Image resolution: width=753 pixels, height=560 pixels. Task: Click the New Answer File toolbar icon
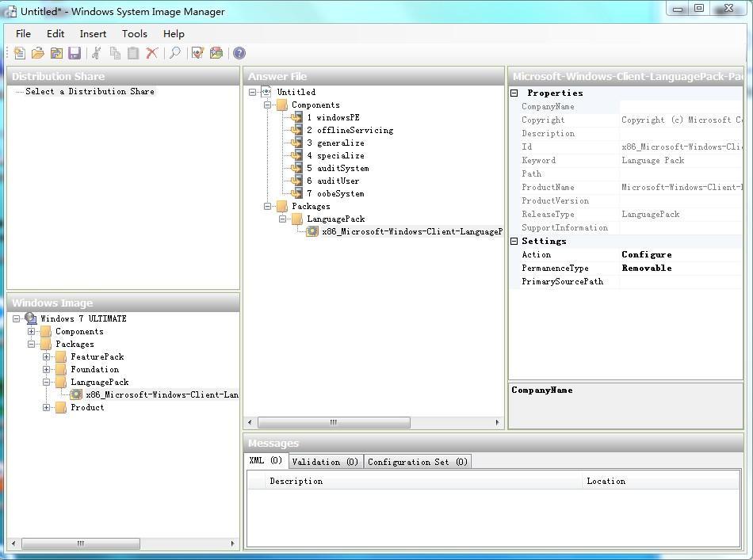tap(20, 53)
